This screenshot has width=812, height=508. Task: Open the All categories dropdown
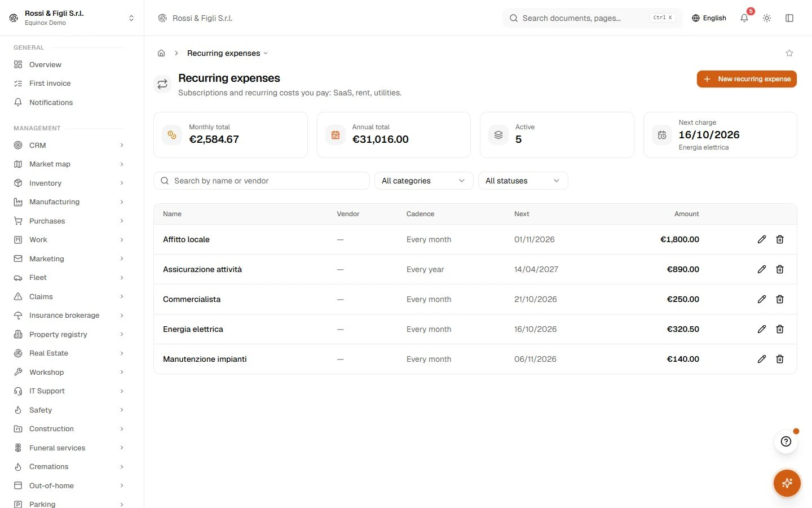[423, 181]
